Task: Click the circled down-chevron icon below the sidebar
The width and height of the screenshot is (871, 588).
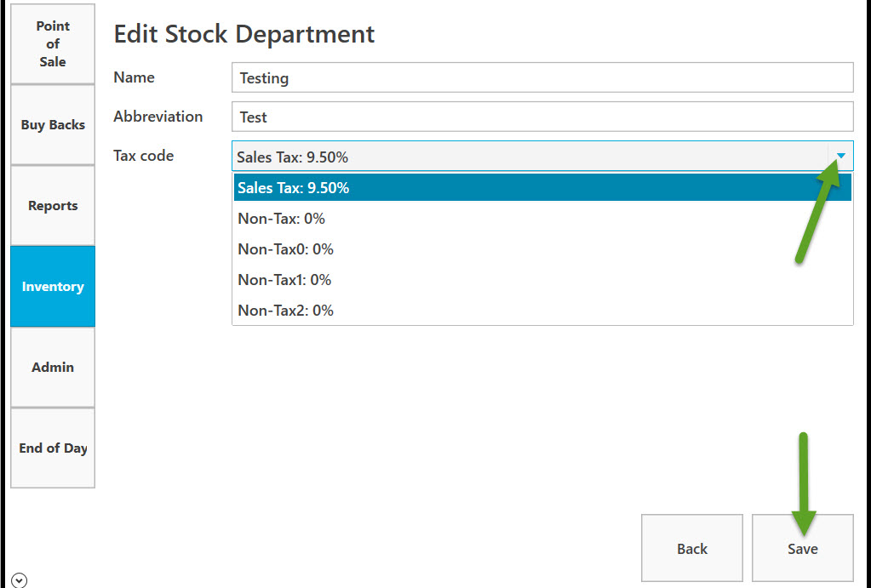Action: click(x=19, y=580)
